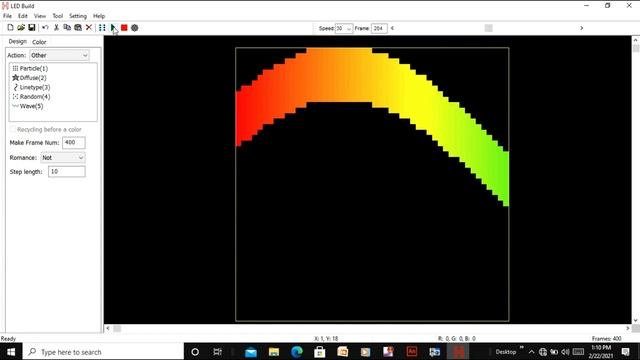
Task: Click the taskbar search box
Action: click(x=104, y=352)
